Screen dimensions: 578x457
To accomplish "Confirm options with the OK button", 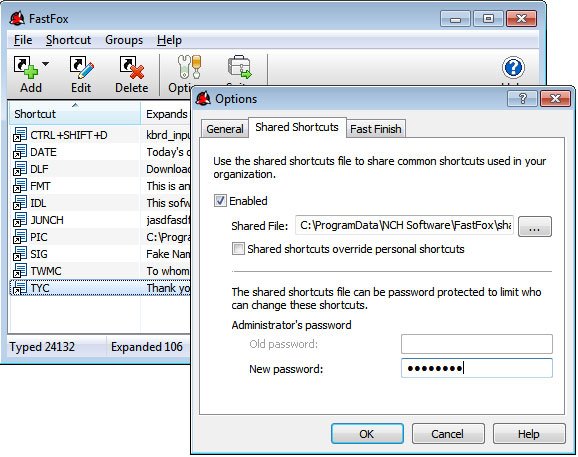I will click(x=367, y=434).
